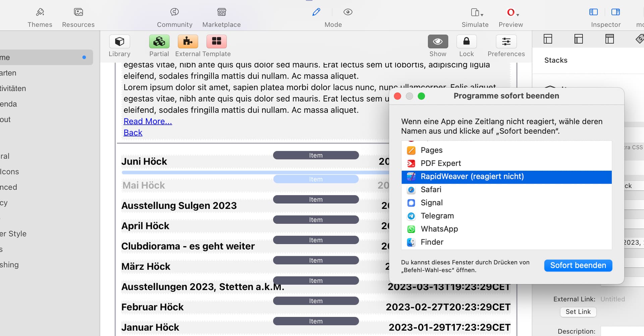Select PDF Expert in force quit list
644x336 pixels.
click(506, 163)
